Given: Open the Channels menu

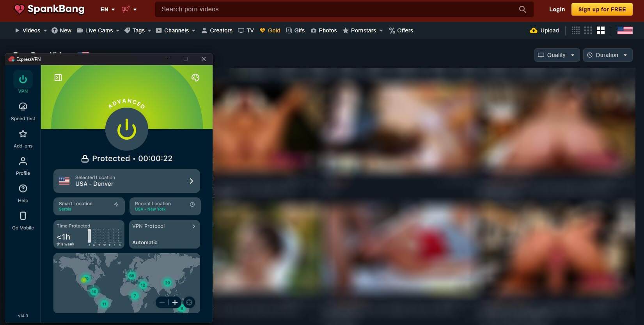Looking at the screenshot, I should coord(176,30).
